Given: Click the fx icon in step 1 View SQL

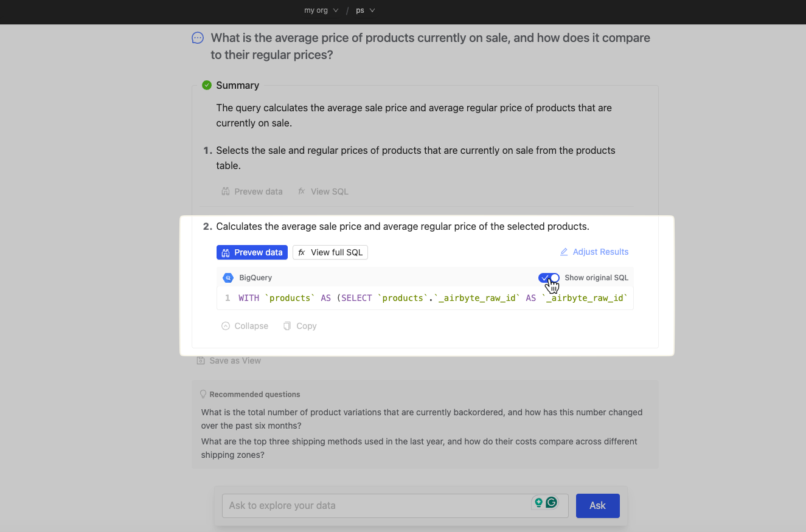Looking at the screenshot, I should [302, 192].
